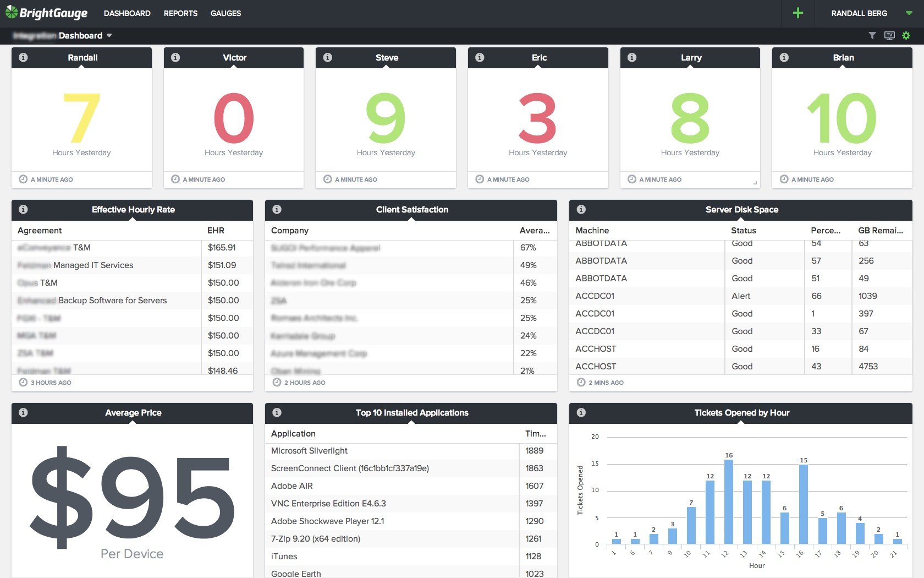The width and height of the screenshot is (924, 578).
Task: Sort Server Disk Space by Status column
Action: point(743,231)
